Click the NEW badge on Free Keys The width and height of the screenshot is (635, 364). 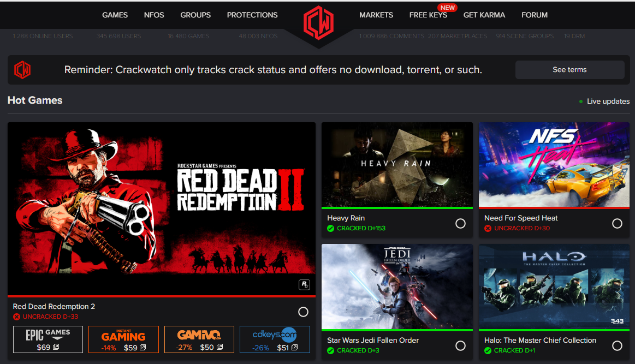[447, 8]
